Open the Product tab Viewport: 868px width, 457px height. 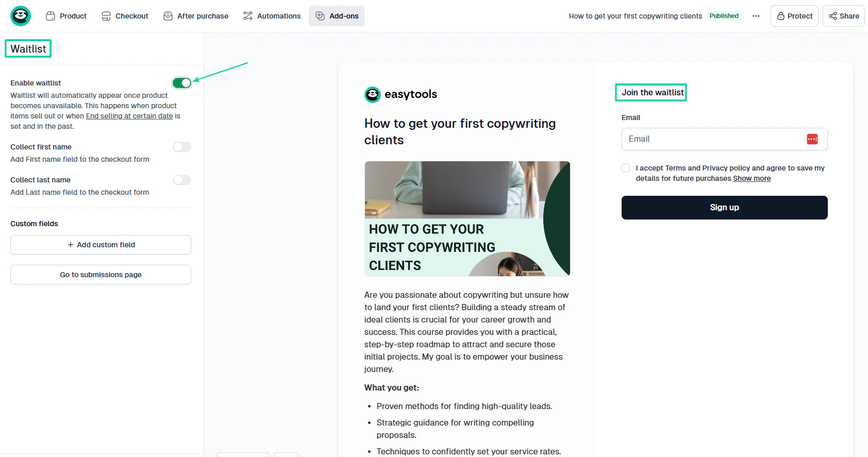click(x=66, y=16)
